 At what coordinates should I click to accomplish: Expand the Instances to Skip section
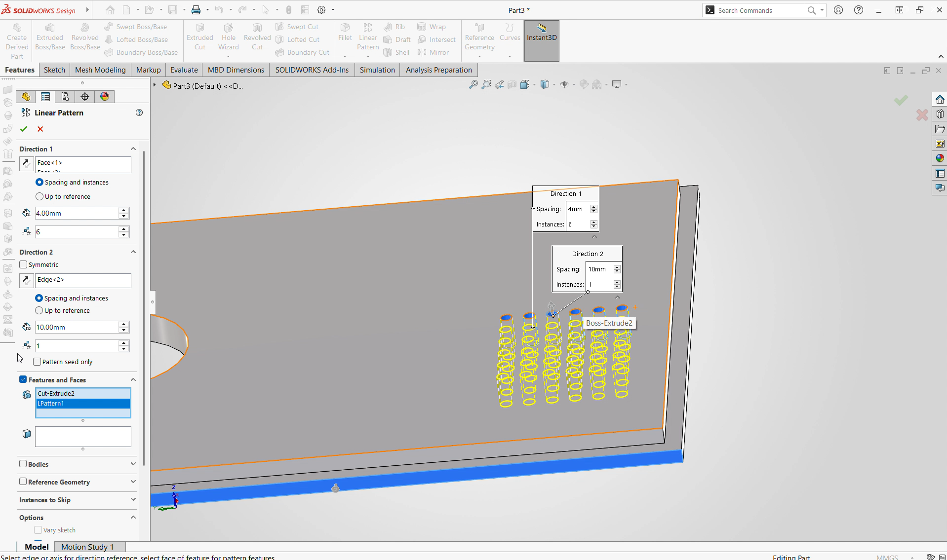[x=77, y=500]
